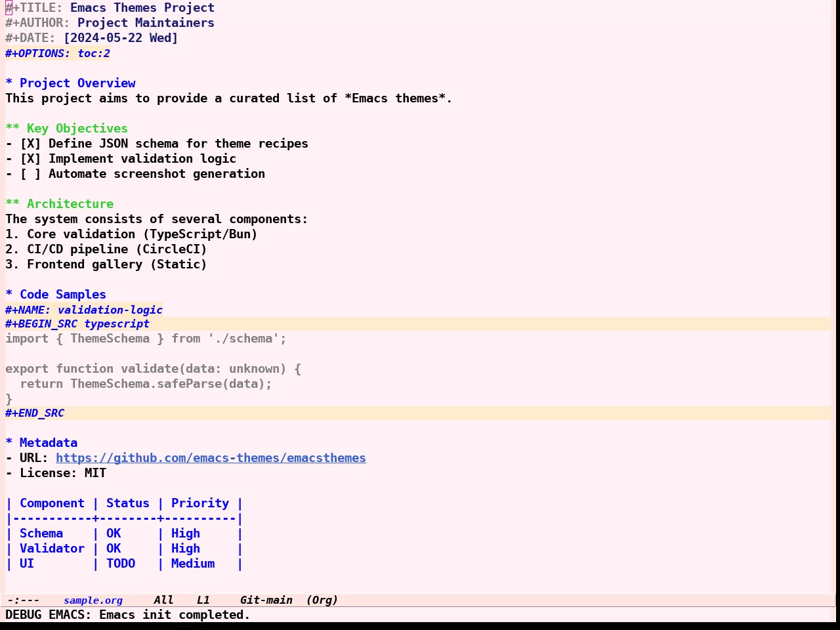This screenshot has width=840, height=630.
Task: Click the #+OPTIONS: toc:2 line
Action: (x=58, y=53)
